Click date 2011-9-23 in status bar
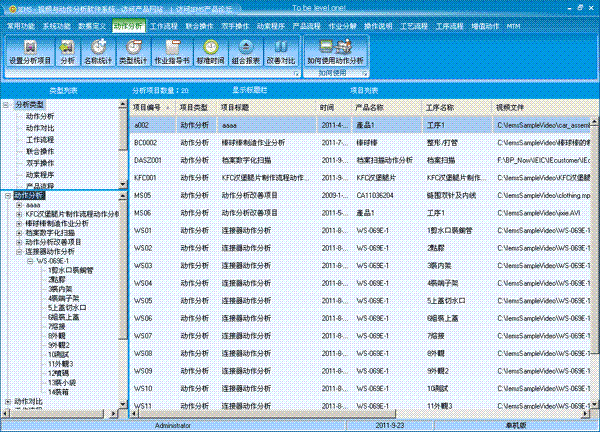The width and height of the screenshot is (600, 432). click(x=390, y=425)
